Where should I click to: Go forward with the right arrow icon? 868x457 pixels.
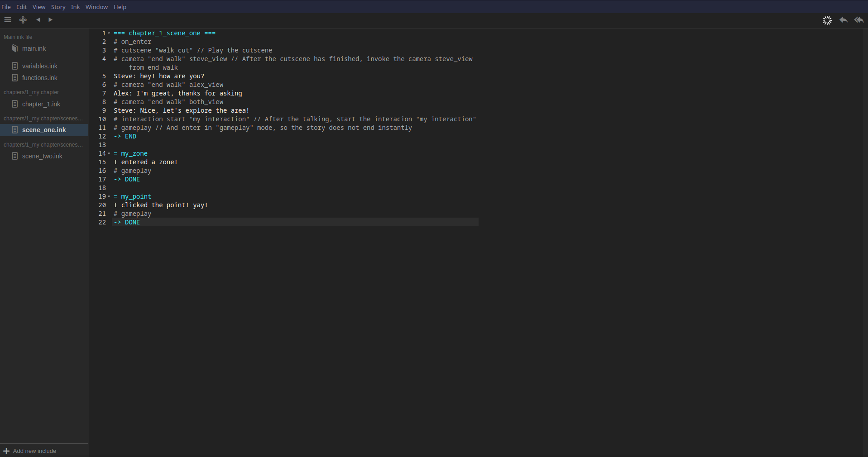click(x=50, y=20)
